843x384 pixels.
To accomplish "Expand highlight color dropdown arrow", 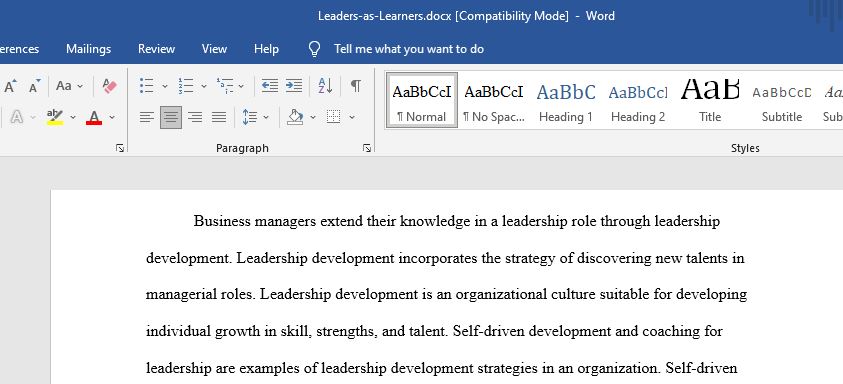I will click(x=73, y=117).
